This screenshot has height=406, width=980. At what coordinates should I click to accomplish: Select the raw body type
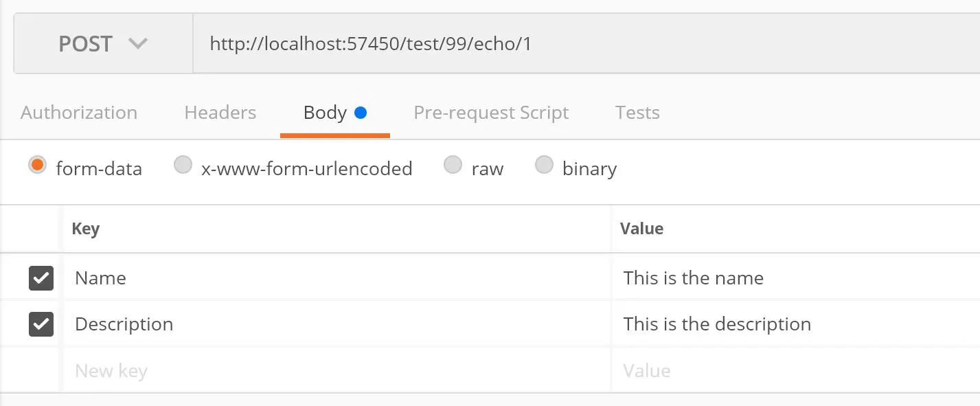click(x=453, y=166)
